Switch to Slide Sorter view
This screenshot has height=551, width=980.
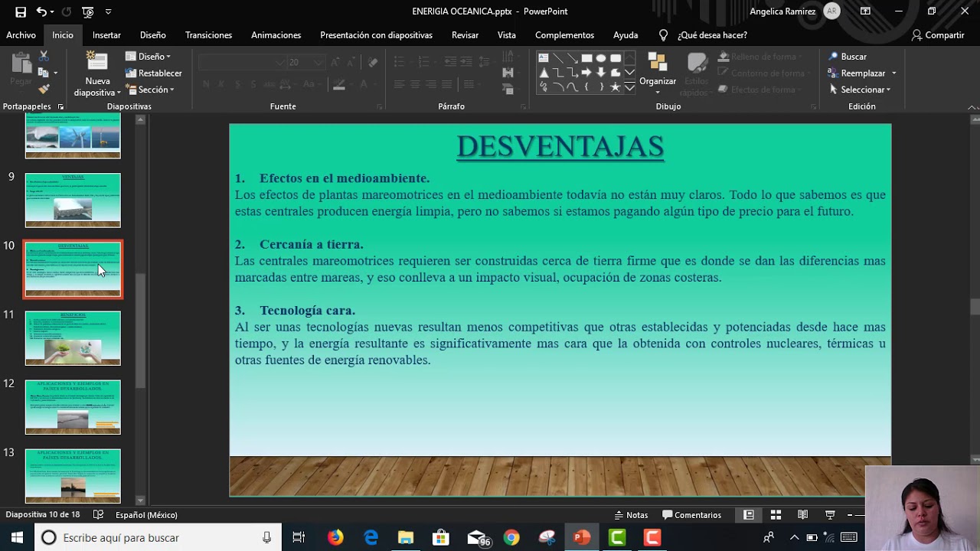pos(776,515)
